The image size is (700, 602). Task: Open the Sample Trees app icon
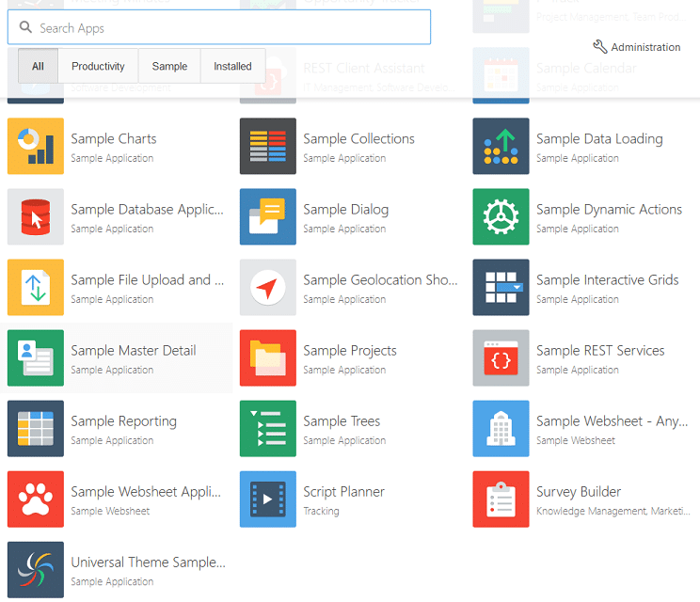click(x=268, y=428)
